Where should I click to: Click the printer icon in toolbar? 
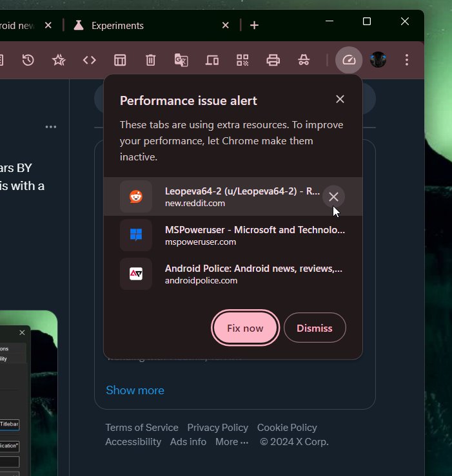(x=273, y=60)
